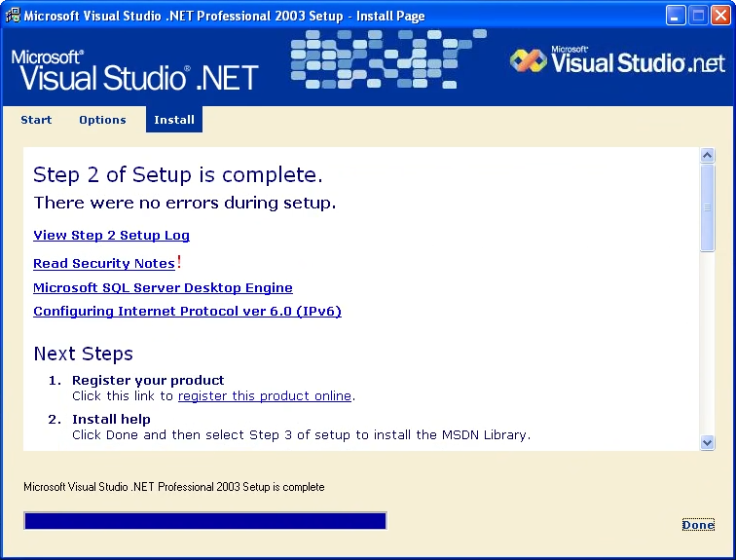This screenshot has width=736, height=560.
Task: Click the Done button
Action: tap(697, 525)
